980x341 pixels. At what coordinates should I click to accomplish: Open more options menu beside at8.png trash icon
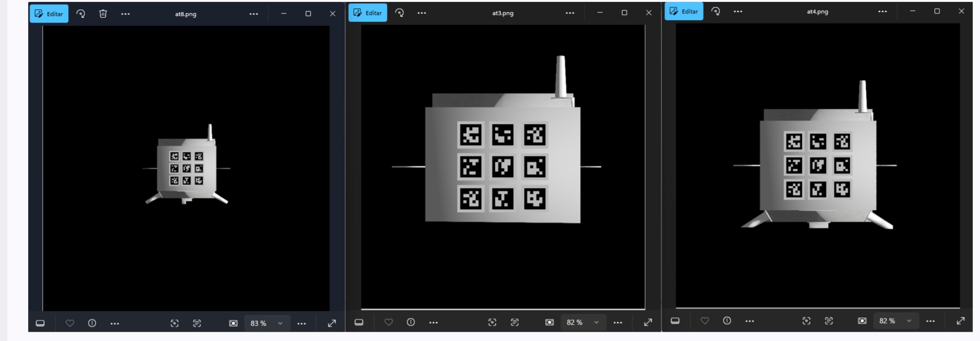coord(125,14)
